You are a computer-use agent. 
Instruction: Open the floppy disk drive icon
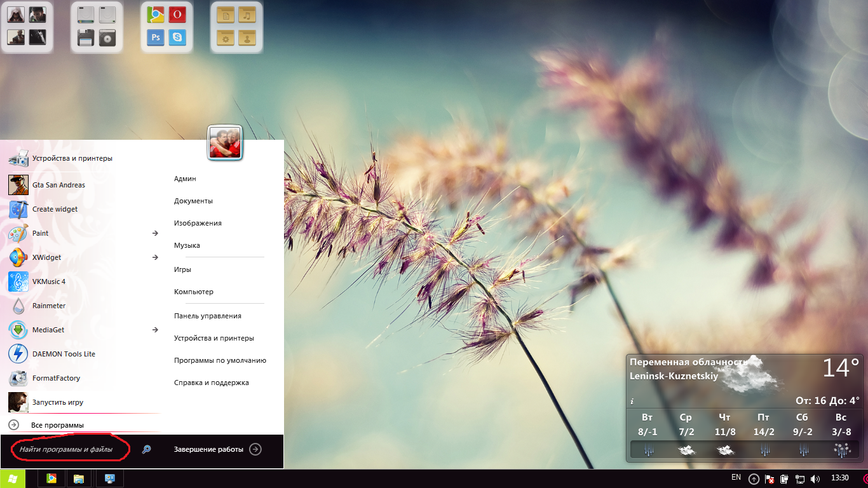coord(86,37)
